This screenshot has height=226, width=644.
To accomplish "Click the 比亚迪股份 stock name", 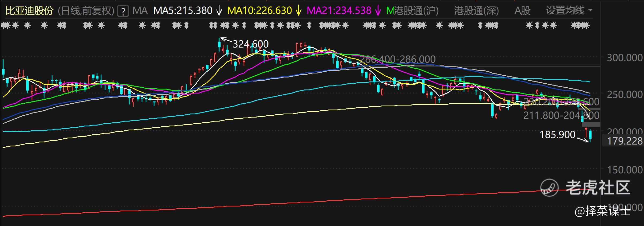I will coord(29,11).
